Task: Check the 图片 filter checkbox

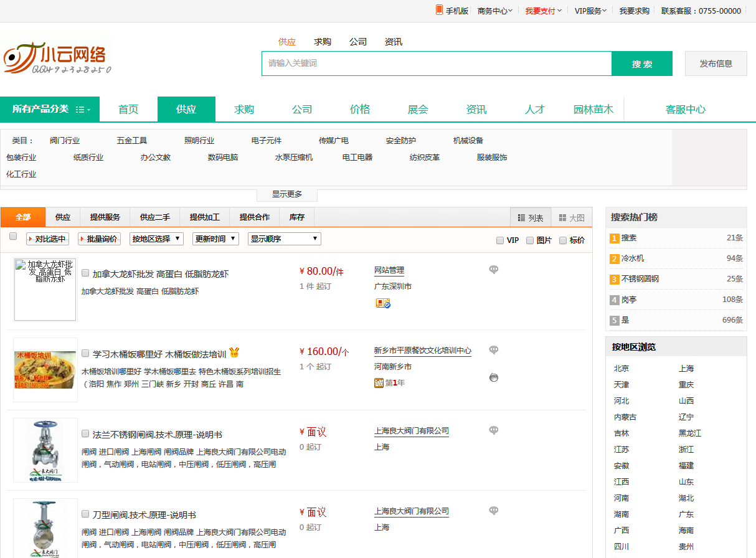Action: point(530,240)
